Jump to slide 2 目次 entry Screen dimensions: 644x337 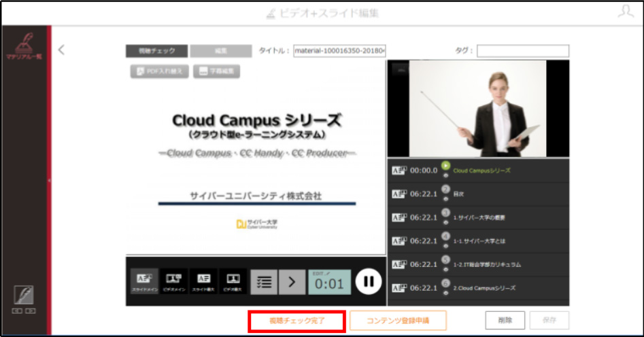click(479, 194)
